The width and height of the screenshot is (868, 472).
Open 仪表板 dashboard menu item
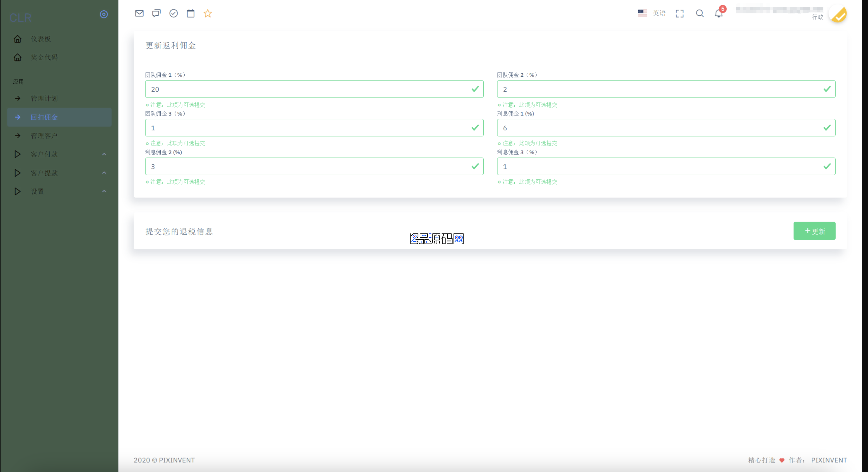click(x=59, y=39)
